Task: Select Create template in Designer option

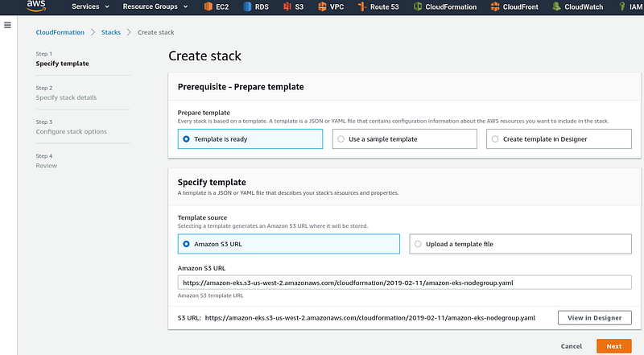Action: coord(559,139)
